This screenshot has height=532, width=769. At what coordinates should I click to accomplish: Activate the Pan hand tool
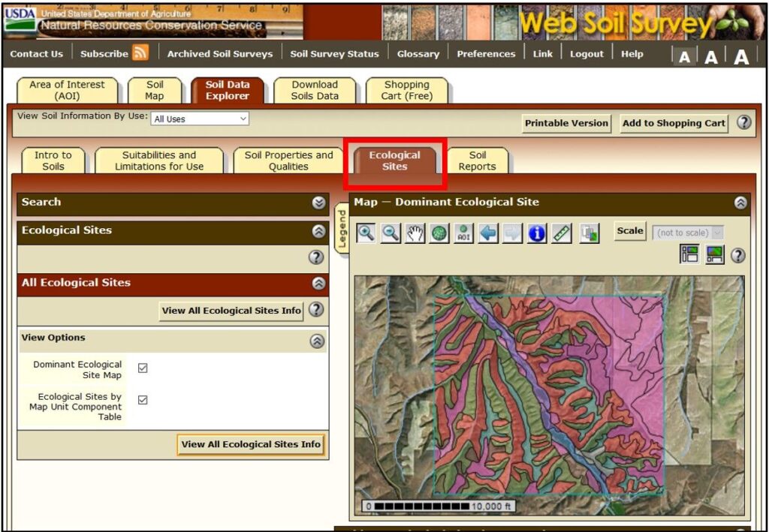tap(415, 233)
